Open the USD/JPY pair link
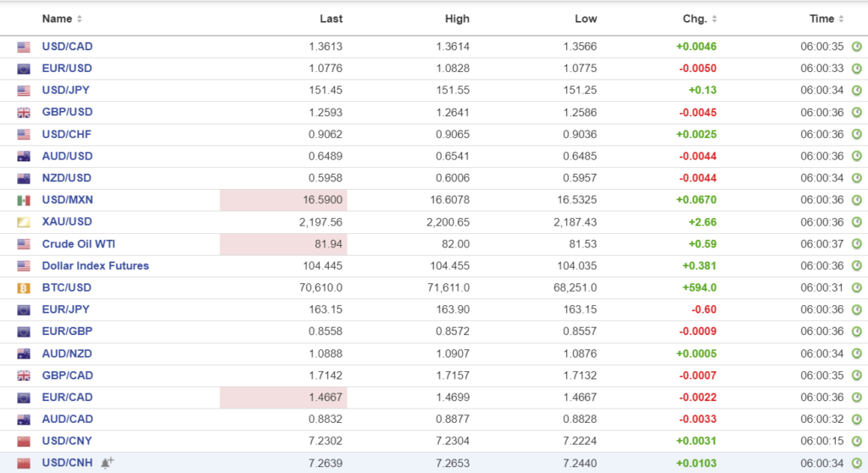The width and height of the screenshot is (868, 473). coord(67,91)
